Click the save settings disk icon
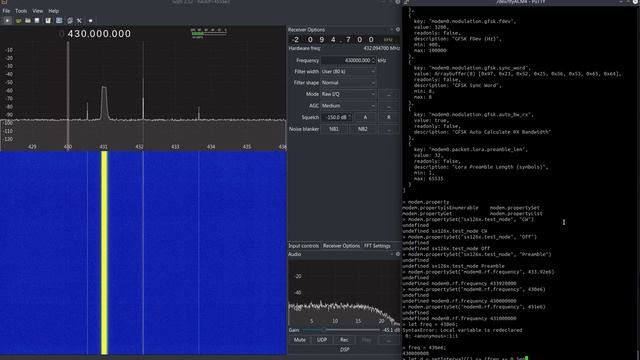Viewport: 640px width, 360px height. tap(37, 20)
